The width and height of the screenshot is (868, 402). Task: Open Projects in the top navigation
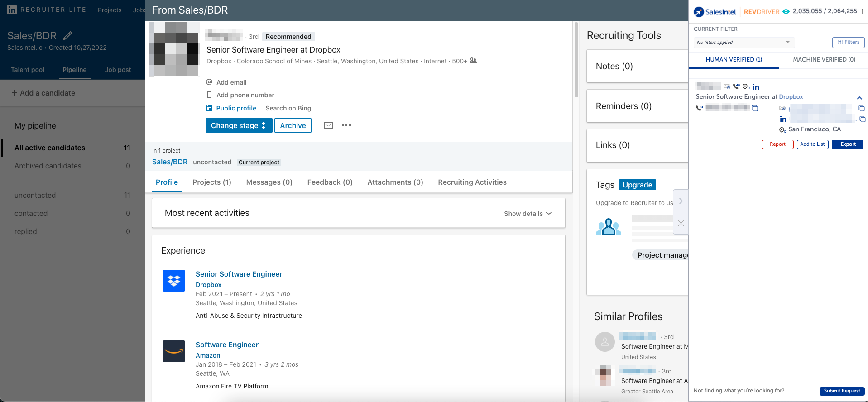[x=110, y=10]
